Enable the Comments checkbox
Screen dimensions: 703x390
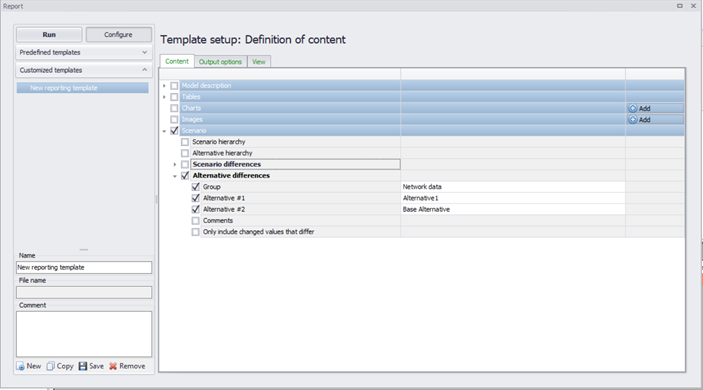[x=195, y=221]
